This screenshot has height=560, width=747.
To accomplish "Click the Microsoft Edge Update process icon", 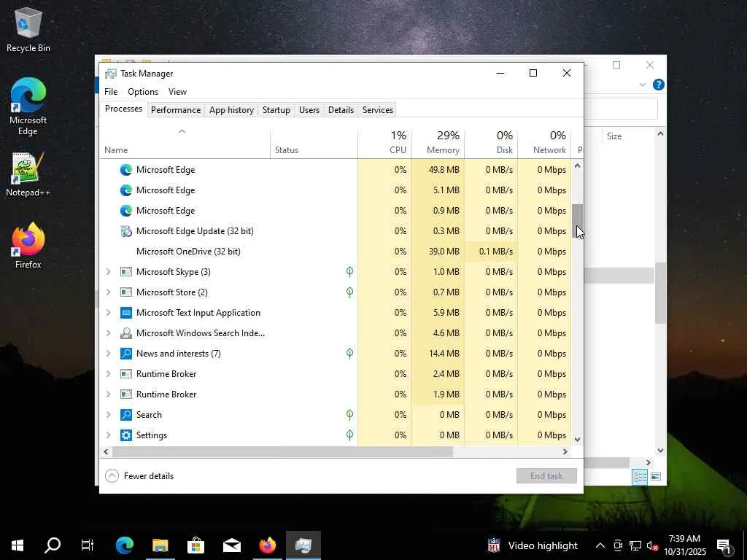I will tap(125, 231).
